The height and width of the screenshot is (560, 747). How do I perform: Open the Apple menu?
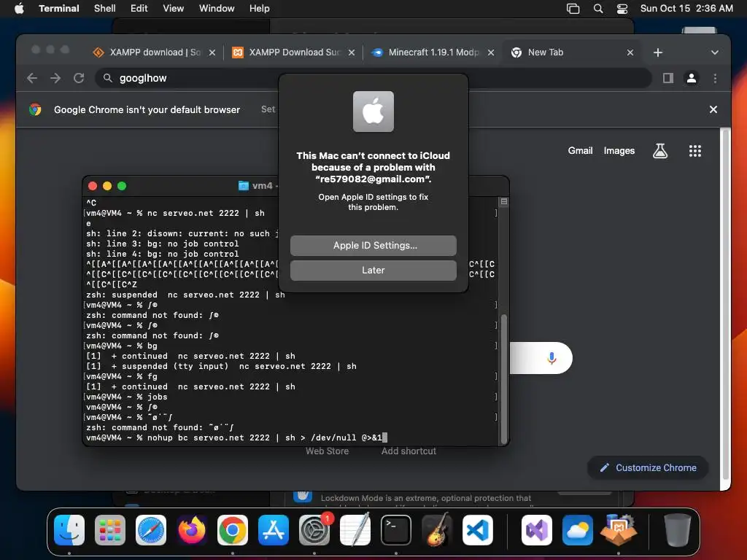pyautogui.click(x=19, y=8)
